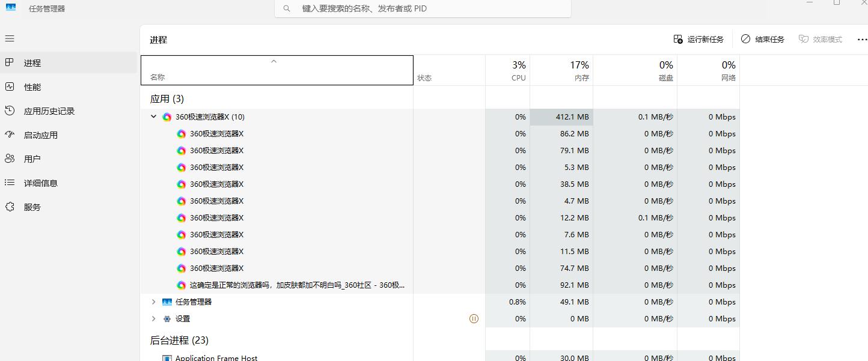868x361 pixels.
Task: Click 运行新任务 run new task button
Action: (698, 39)
